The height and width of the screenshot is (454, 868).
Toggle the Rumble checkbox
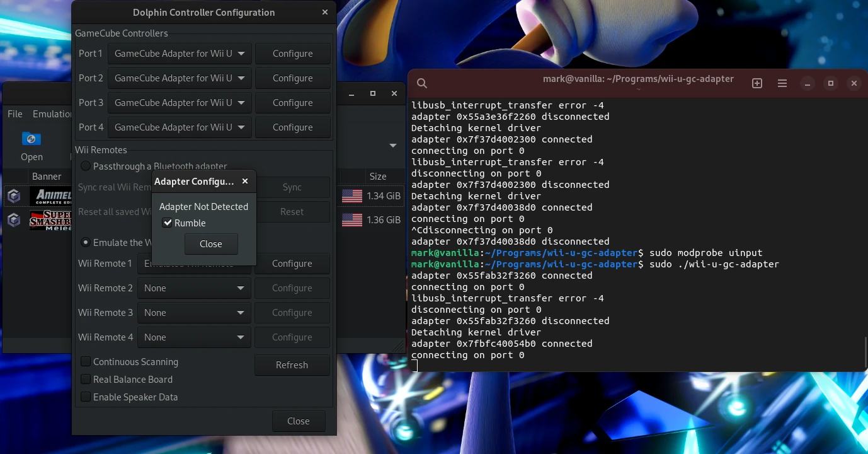168,223
